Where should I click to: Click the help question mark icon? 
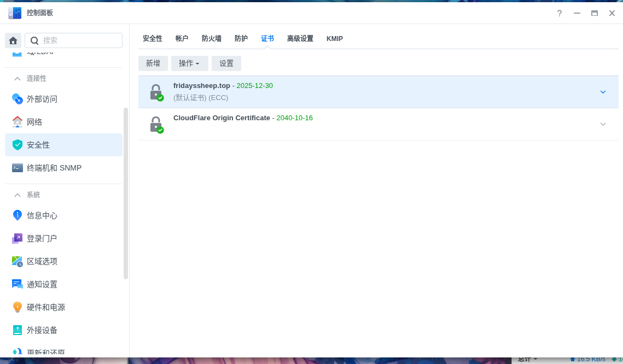(559, 13)
